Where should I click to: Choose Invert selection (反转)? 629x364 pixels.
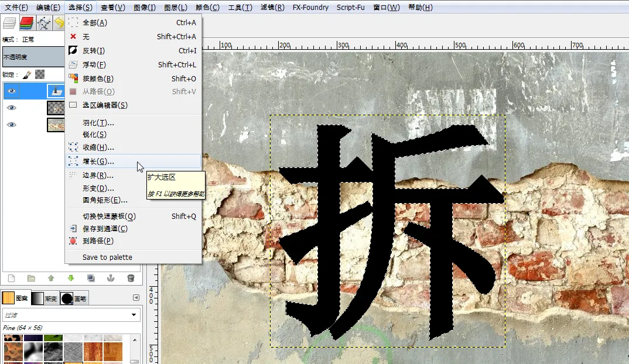133,50
